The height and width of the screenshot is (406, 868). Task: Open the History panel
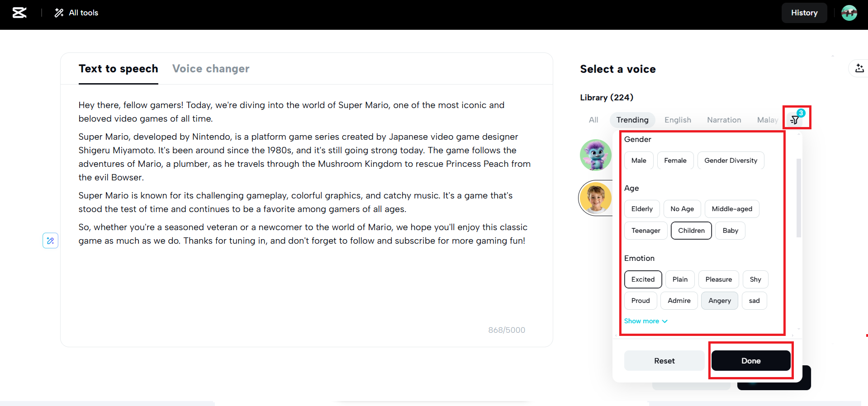(804, 13)
